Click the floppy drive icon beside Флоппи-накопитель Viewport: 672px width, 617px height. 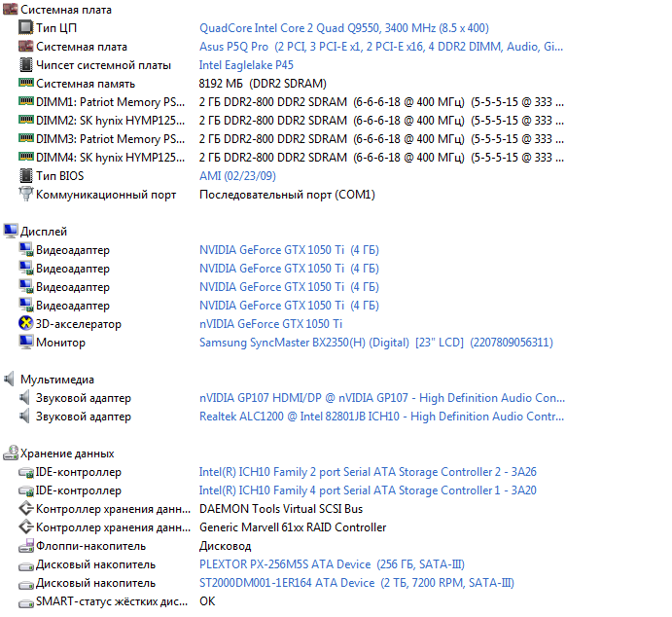pos(25,545)
